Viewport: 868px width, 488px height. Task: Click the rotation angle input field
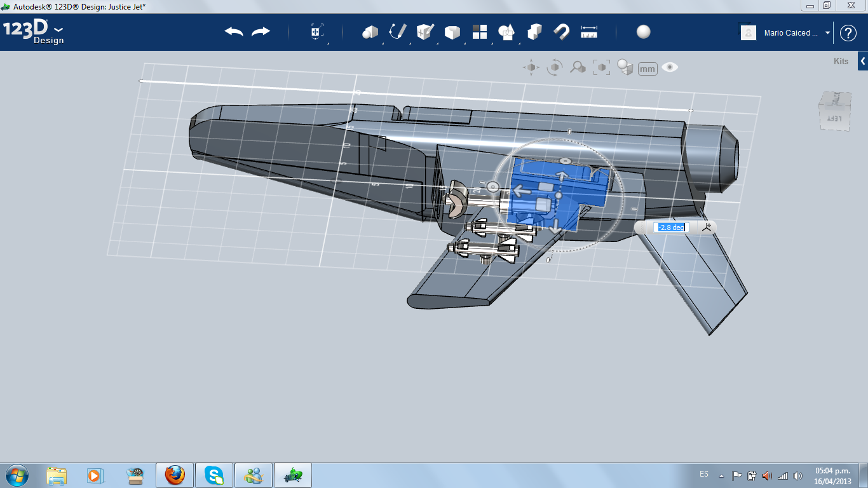pos(672,227)
